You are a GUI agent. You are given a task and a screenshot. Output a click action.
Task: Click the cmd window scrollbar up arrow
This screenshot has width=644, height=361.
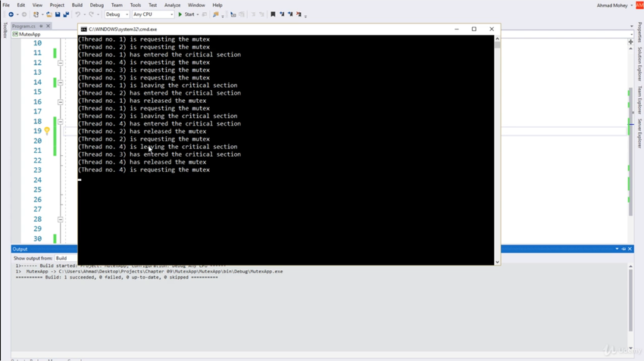(497, 39)
